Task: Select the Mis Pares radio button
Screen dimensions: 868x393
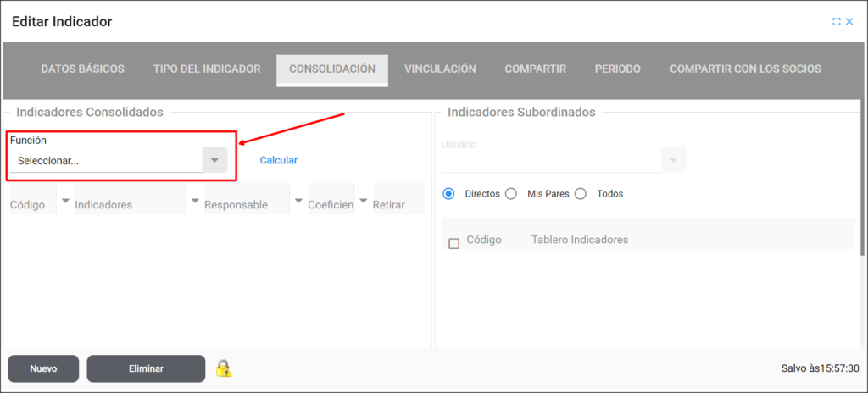Action: (511, 194)
